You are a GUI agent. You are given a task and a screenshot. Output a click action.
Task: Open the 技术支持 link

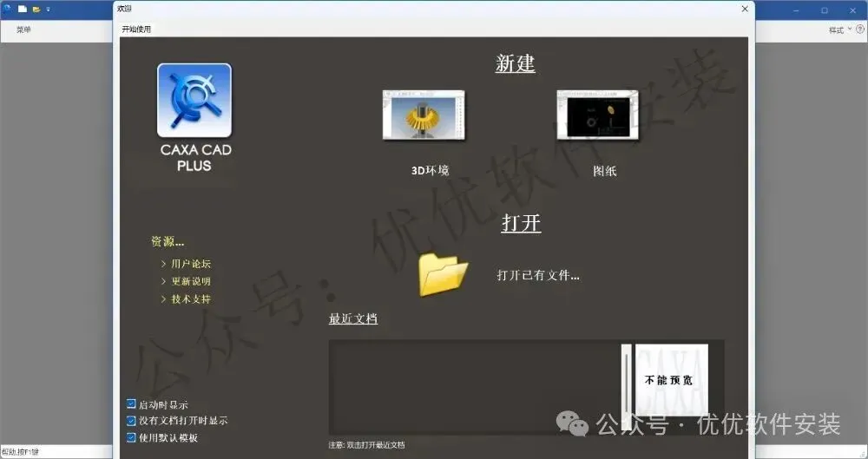coord(190,299)
